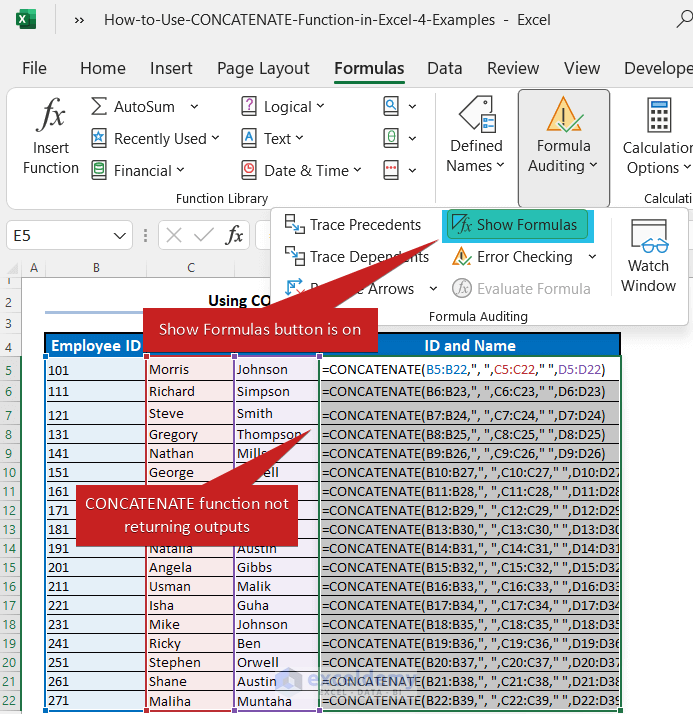
Task: Click the formula bar fx icon
Action: click(234, 235)
